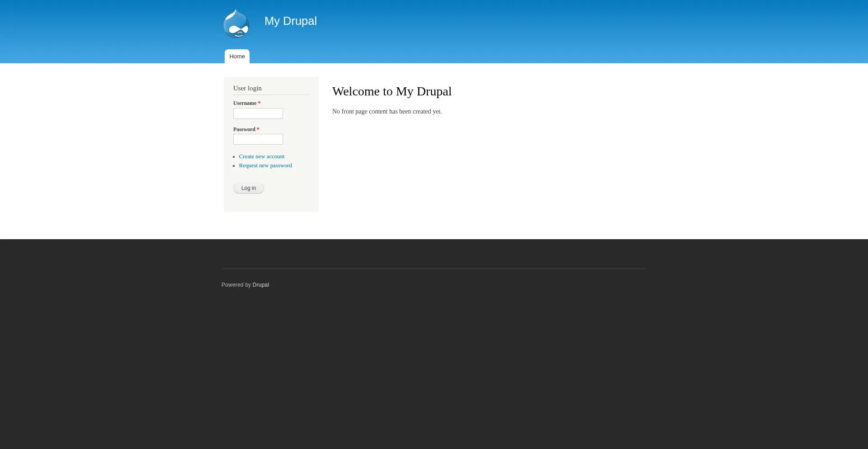Open the Request new password link

tap(265, 165)
